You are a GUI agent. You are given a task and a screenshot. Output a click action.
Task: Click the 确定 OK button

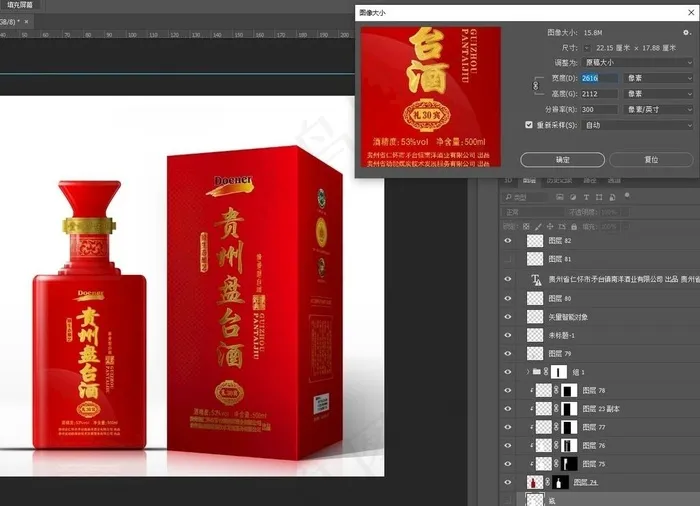coord(562,159)
